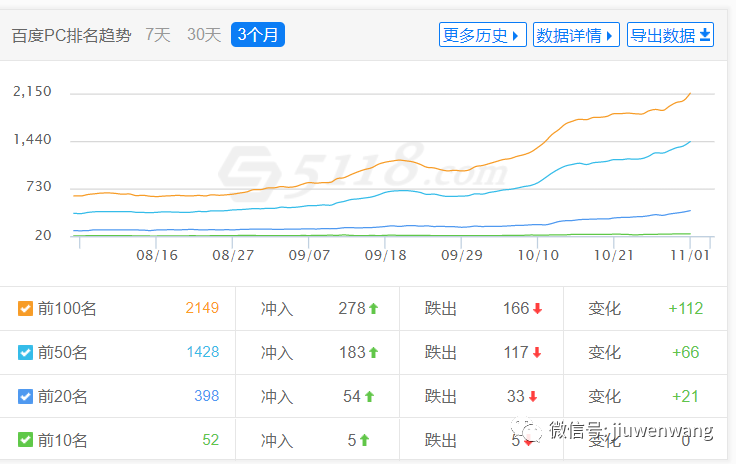Click the red down arrow next to 166
The height and width of the screenshot is (464, 736).
coord(537,309)
